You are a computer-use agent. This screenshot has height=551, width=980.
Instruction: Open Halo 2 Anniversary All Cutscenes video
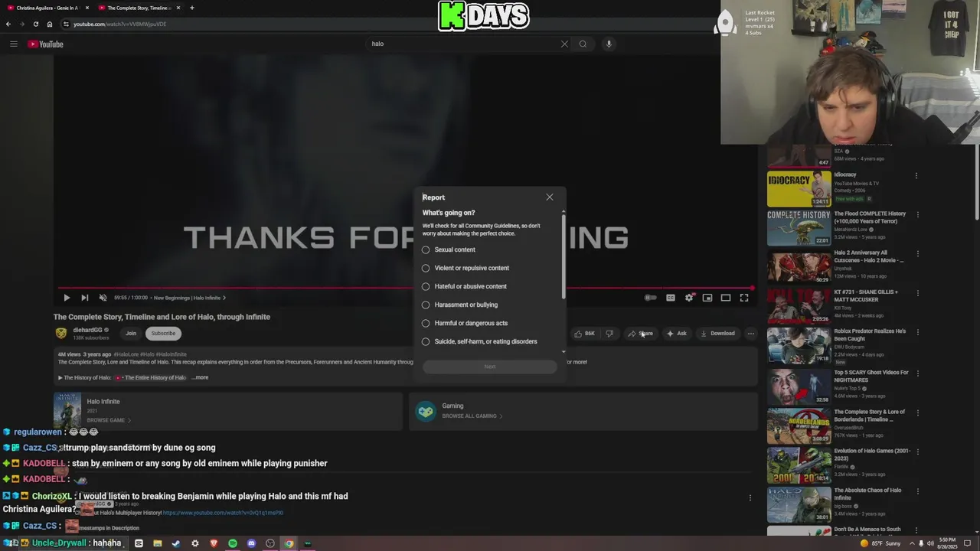click(799, 266)
